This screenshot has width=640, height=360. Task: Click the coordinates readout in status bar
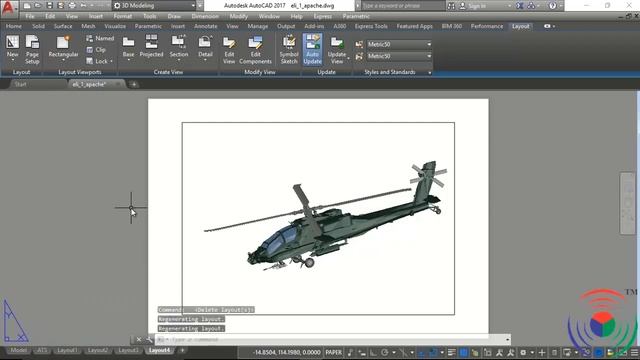tap(286, 352)
